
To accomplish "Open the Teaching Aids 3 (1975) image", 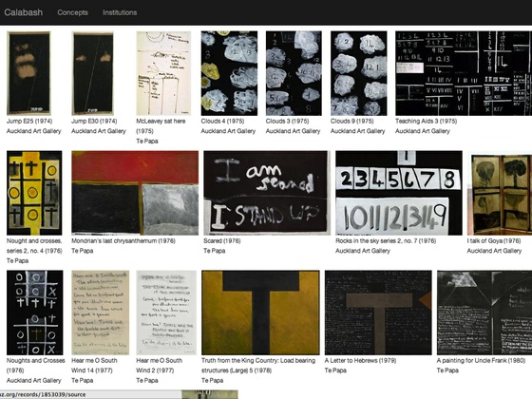I will coord(464,73).
